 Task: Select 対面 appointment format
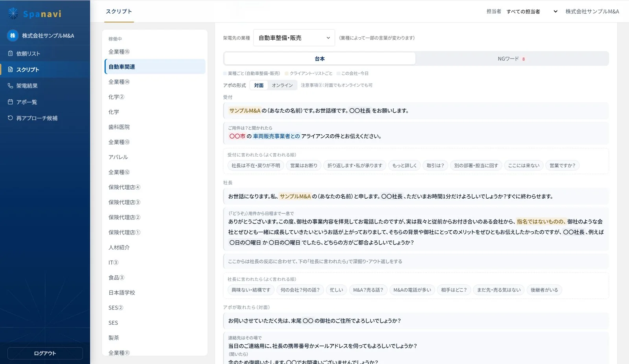pyautogui.click(x=259, y=85)
